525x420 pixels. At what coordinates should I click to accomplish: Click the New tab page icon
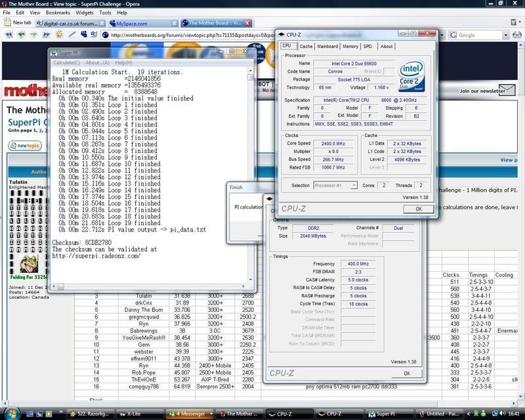click(x=7, y=22)
